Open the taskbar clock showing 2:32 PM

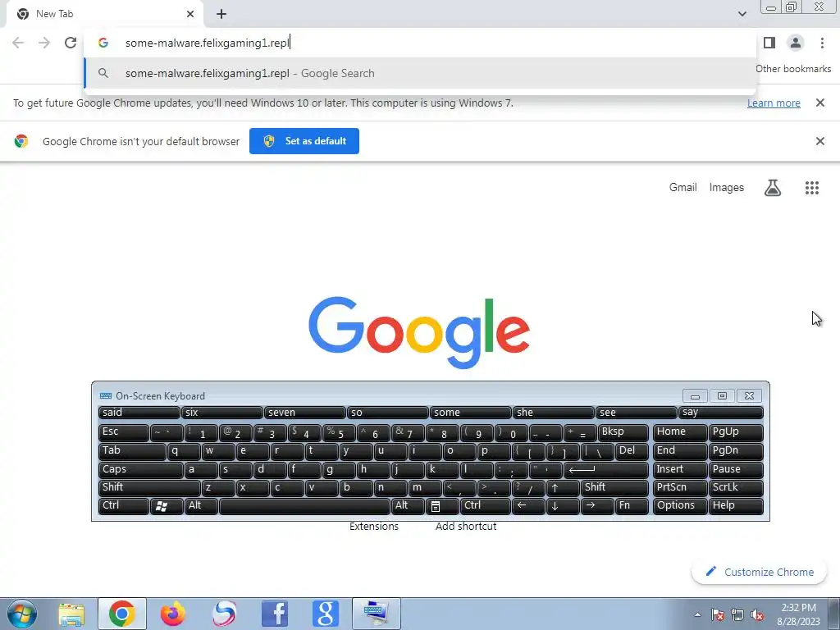click(x=798, y=614)
